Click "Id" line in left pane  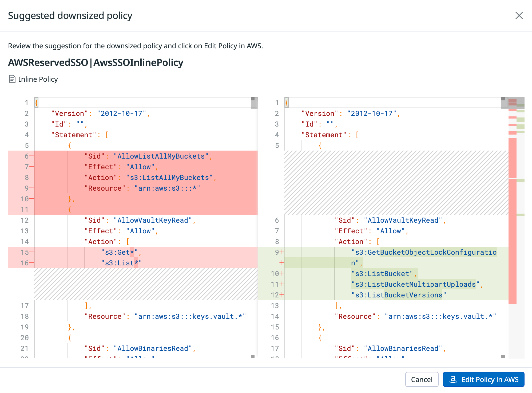pos(69,124)
